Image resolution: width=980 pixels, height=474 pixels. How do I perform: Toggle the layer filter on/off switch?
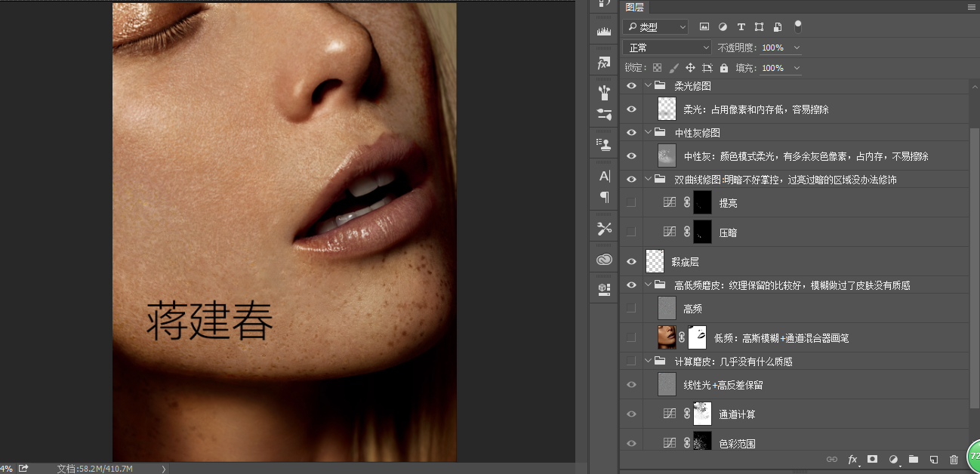point(797,26)
